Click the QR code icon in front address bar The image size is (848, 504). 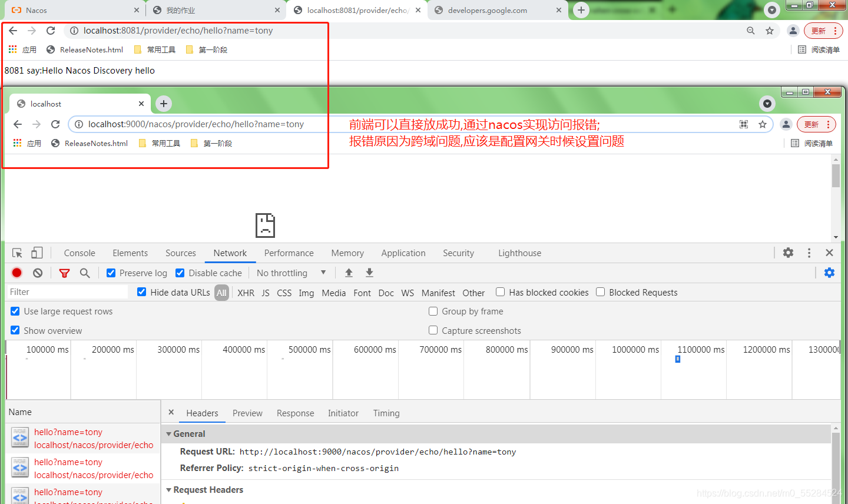click(744, 124)
